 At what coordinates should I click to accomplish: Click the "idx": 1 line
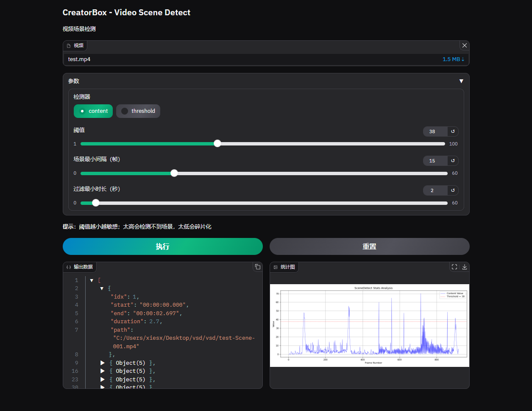click(125, 297)
